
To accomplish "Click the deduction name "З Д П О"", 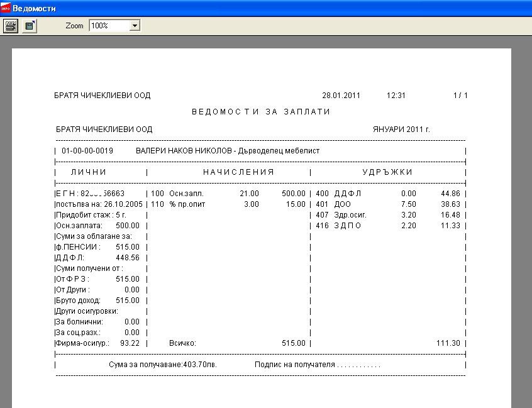I will click(x=347, y=226).
